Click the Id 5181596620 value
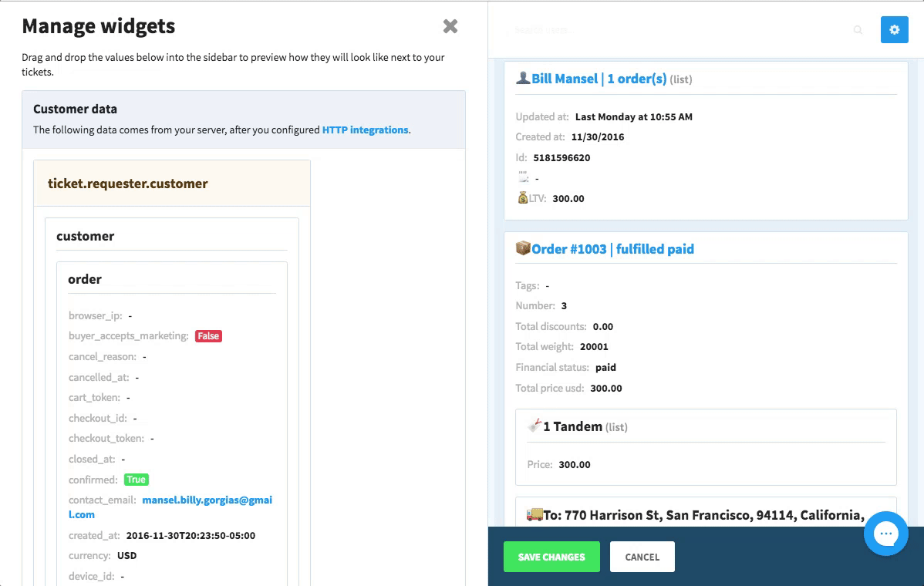924x586 pixels. [x=561, y=157]
